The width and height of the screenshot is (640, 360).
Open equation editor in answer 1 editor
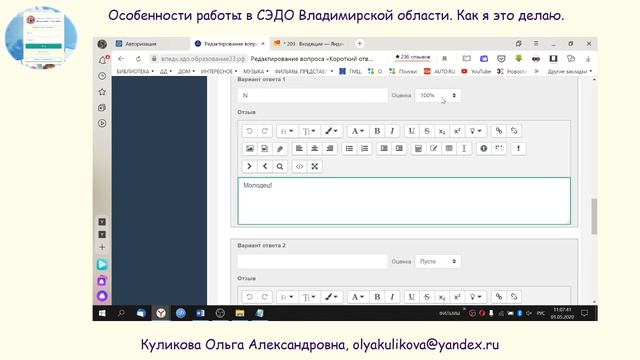[418, 149]
